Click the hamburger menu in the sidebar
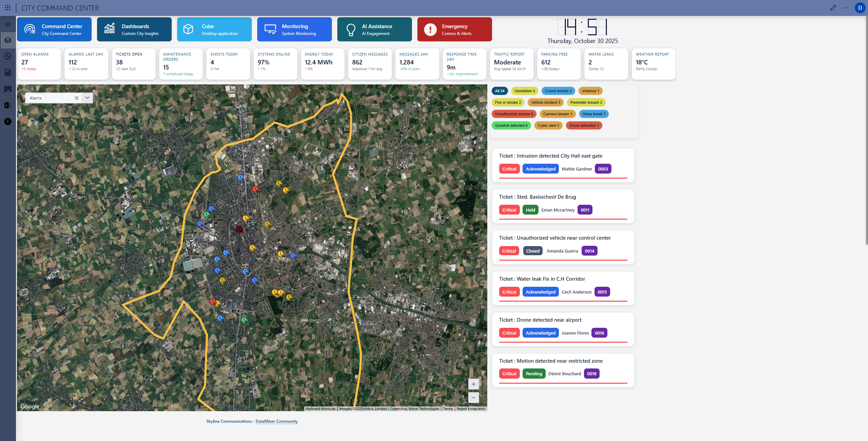The height and width of the screenshot is (441, 868). pos(8,24)
